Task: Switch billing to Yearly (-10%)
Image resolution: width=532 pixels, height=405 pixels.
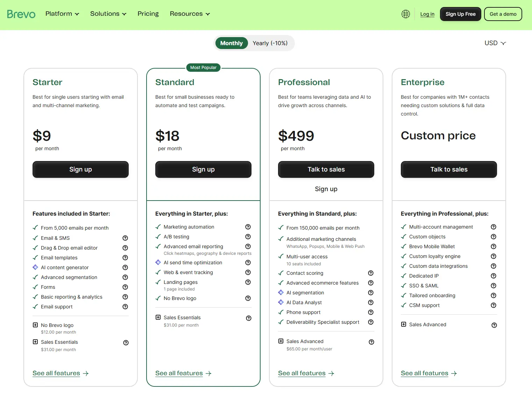Action: [x=270, y=43]
